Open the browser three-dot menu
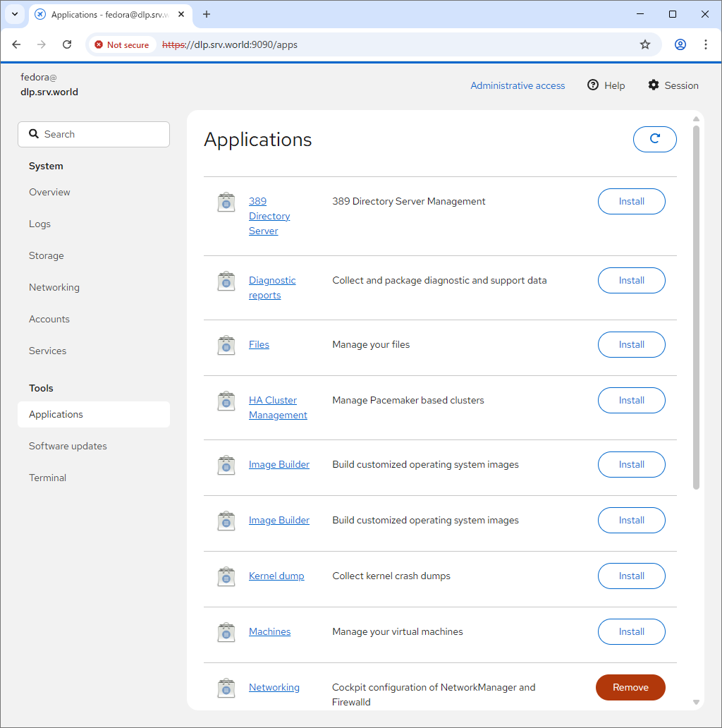 (x=705, y=44)
